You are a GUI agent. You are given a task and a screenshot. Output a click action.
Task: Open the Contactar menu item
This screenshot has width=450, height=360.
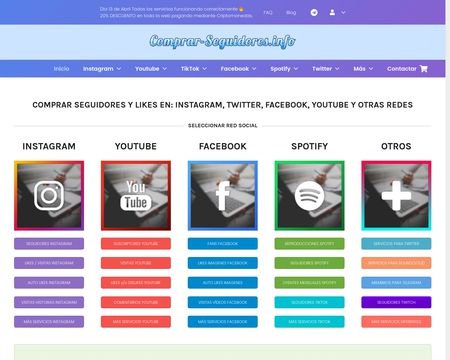click(x=402, y=69)
